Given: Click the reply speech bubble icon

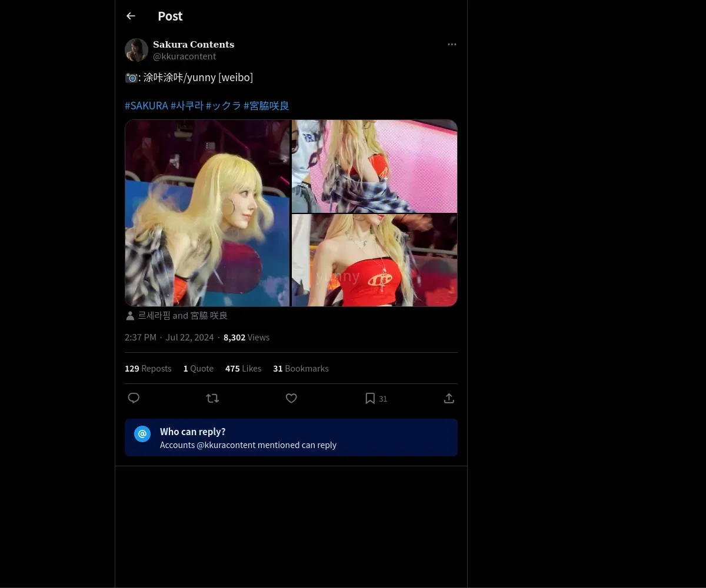Looking at the screenshot, I should tap(134, 398).
